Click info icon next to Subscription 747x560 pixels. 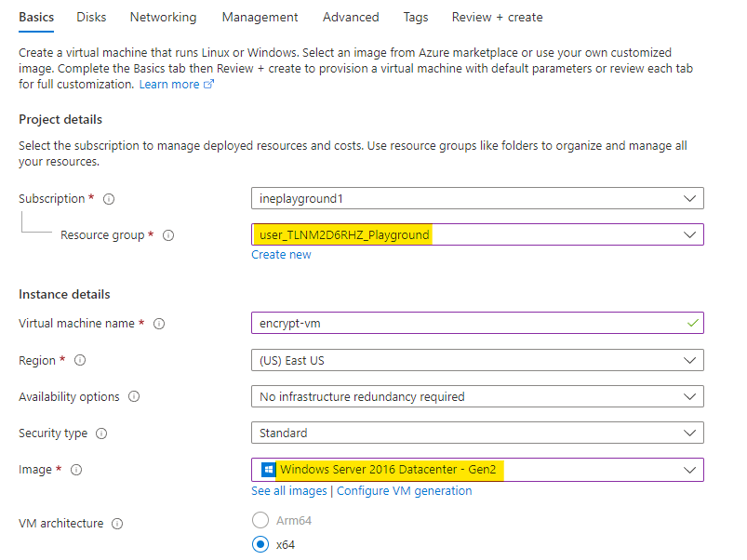coord(109,199)
